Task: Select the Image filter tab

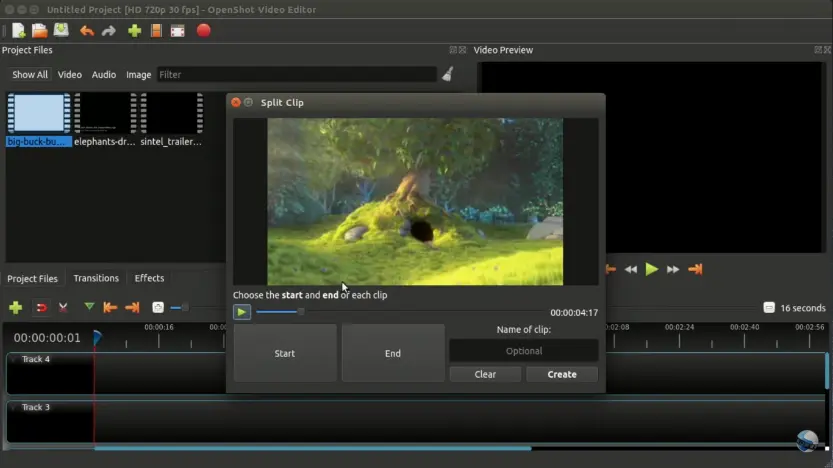Action: point(139,75)
